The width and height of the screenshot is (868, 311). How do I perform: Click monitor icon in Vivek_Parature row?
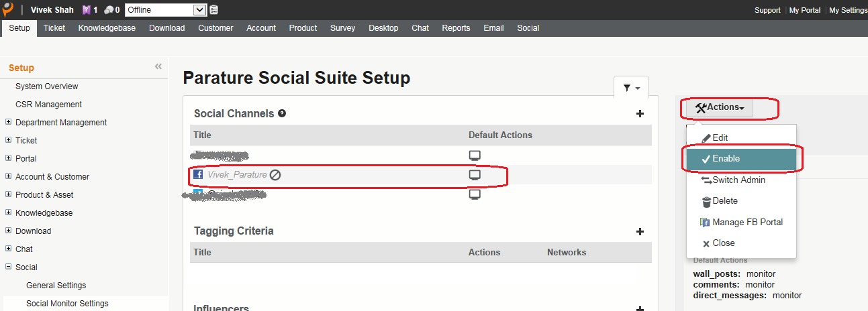pyautogui.click(x=475, y=175)
